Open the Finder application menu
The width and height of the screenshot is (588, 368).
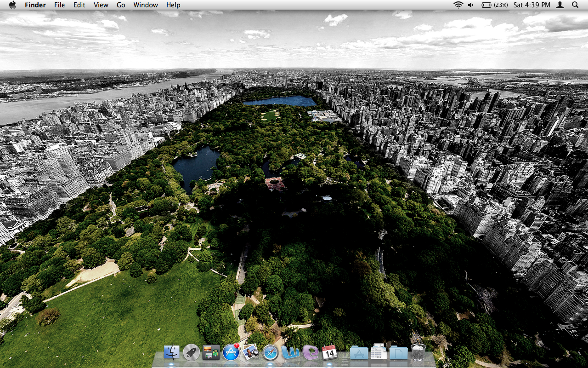pyautogui.click(x=35, y=5)
